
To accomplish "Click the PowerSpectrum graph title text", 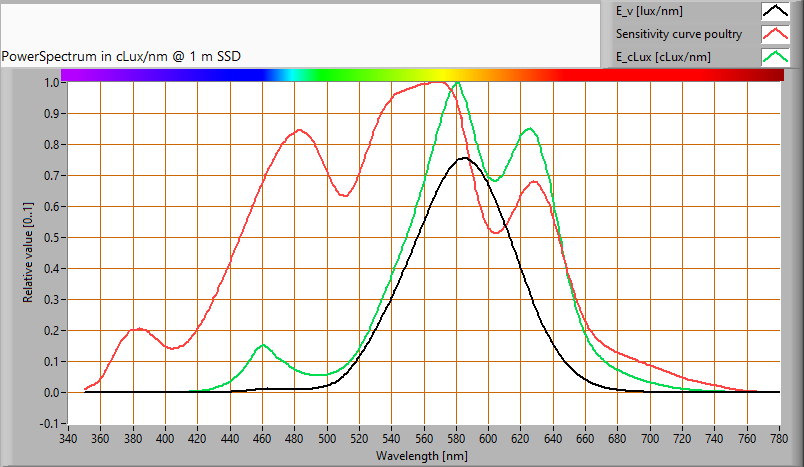I will tap(121, 56).
